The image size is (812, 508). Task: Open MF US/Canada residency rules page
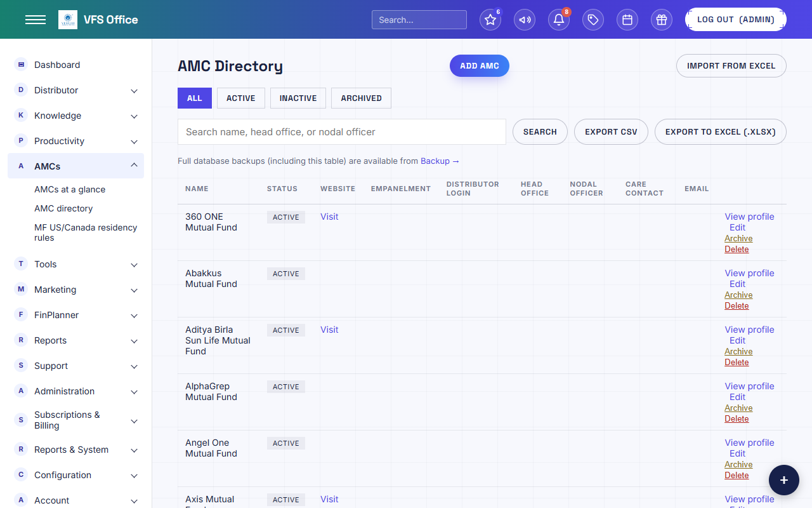(86, 232)
